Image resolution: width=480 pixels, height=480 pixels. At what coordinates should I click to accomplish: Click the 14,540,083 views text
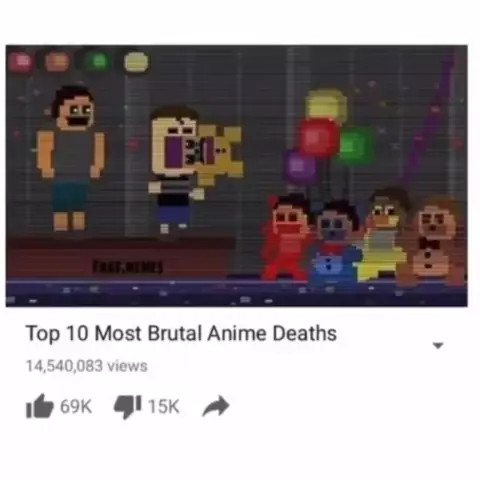[x=87, y=366]
